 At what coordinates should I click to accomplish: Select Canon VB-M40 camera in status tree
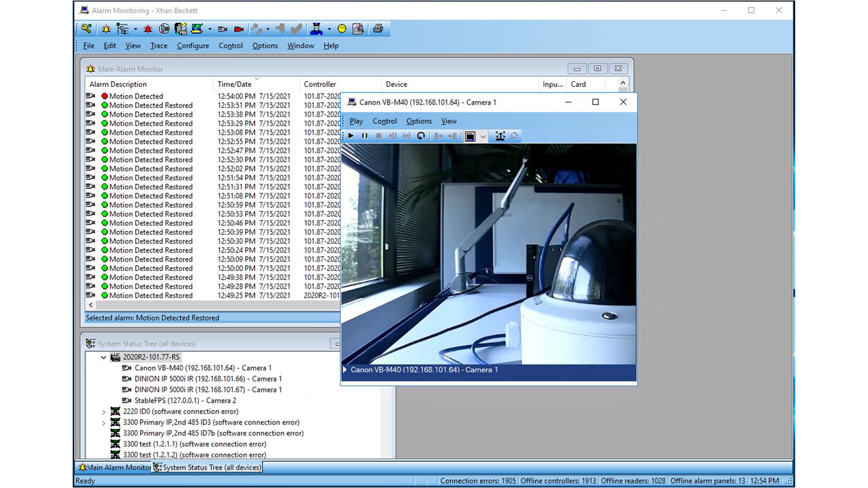click(x=203, y=368)
